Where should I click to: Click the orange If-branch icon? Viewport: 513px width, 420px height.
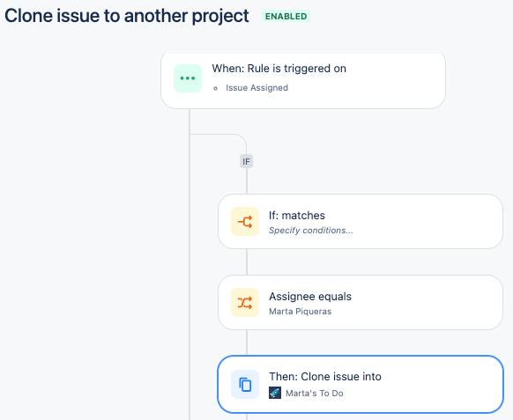[245, 222]
